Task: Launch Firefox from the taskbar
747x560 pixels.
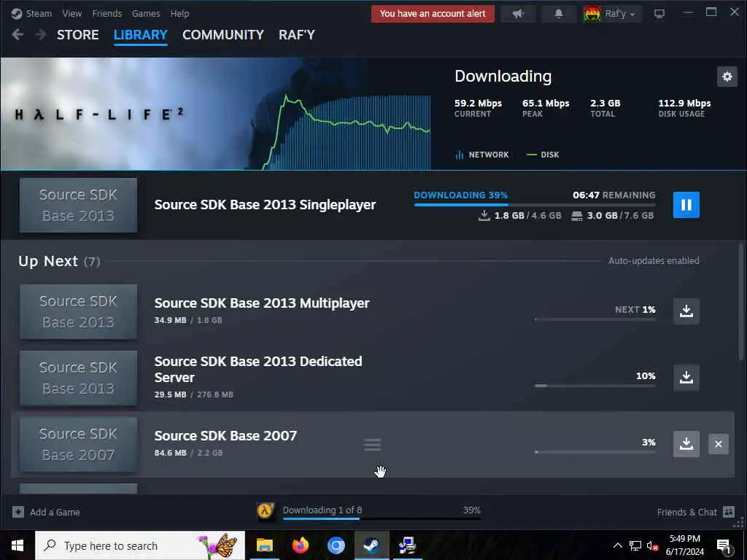Action: click(x=300, y=545)
